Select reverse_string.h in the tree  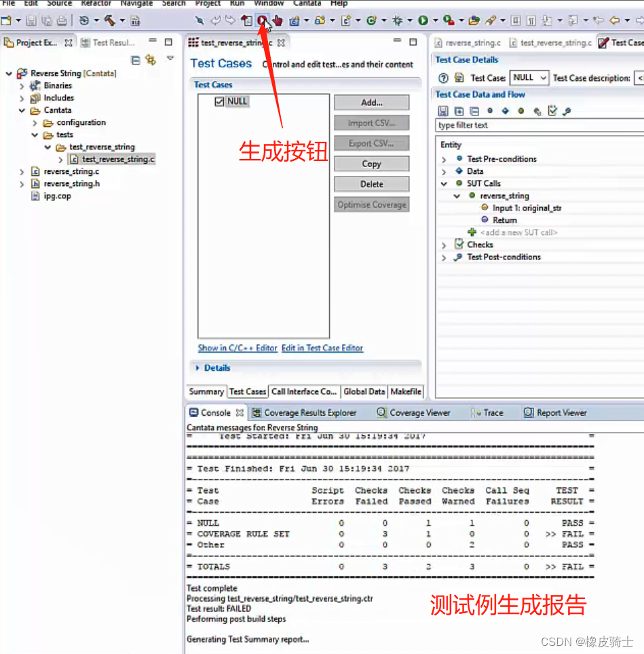(72, 184)
